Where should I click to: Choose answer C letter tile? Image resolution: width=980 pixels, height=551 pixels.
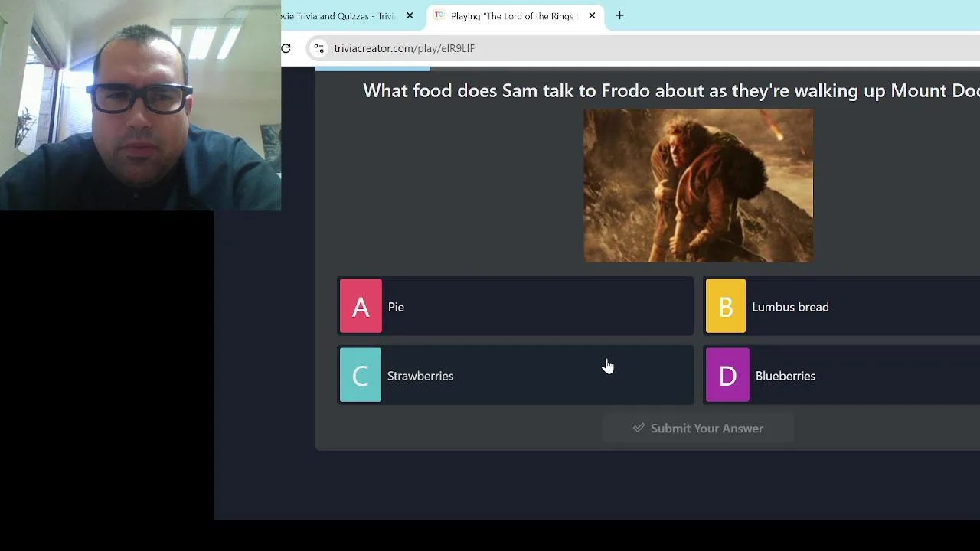(361, 375)
